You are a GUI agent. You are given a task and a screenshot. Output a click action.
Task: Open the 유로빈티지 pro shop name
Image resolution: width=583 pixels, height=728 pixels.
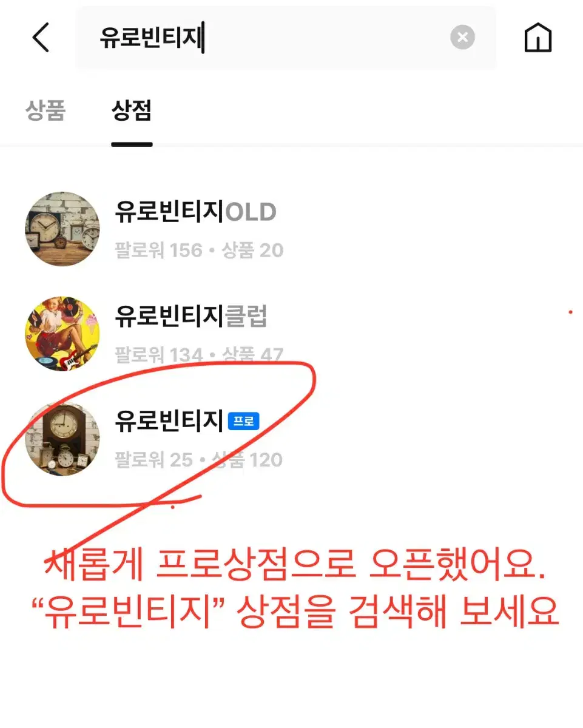169,420
